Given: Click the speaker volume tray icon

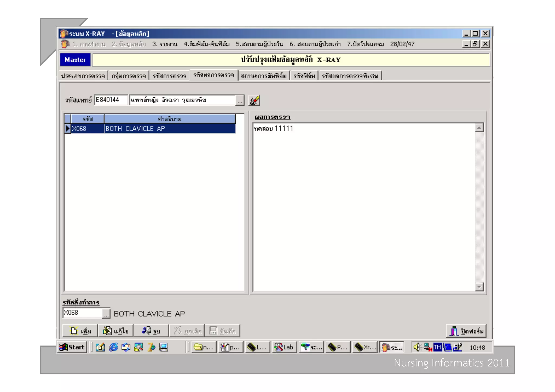Looking at the screenshot, I should click(x=417, y=347).
